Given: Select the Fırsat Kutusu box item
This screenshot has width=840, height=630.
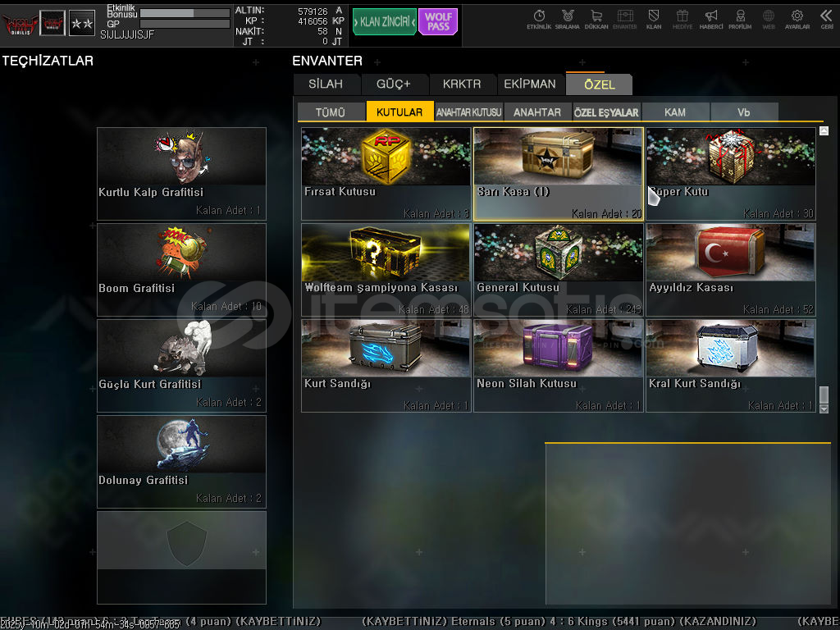Looking at the screenshot, I should pyautogui.click(x=386, y=174).
